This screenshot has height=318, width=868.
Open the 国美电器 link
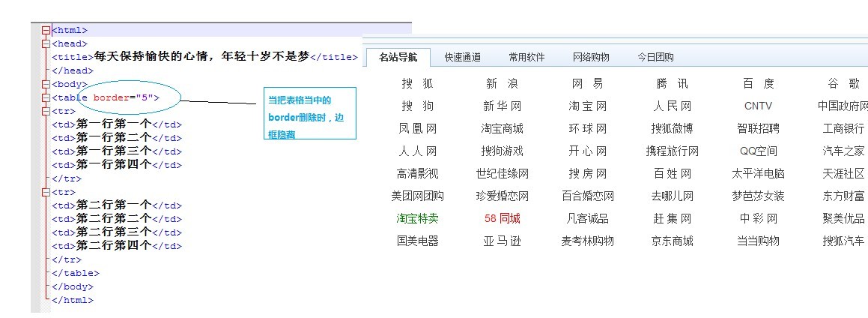(417, 241)
